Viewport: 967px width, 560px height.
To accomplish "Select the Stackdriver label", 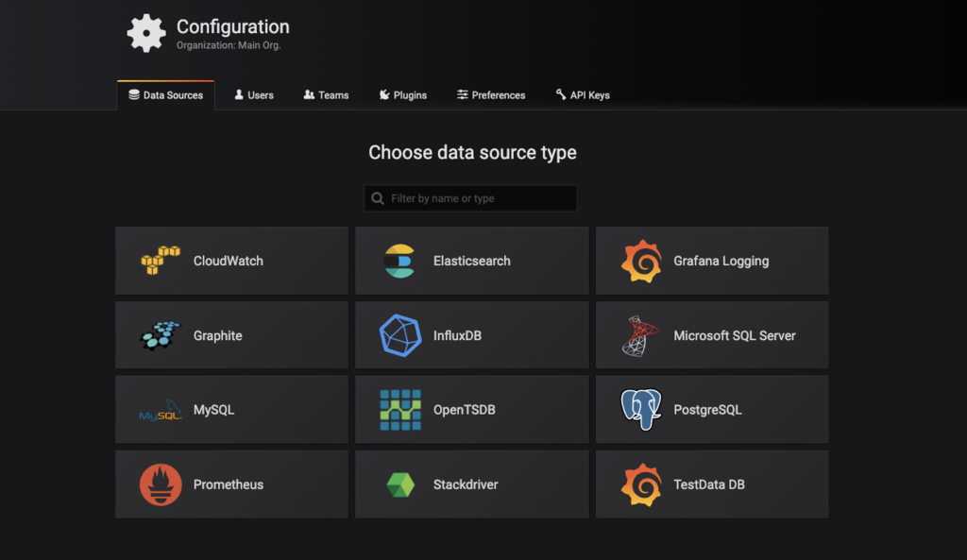I will coord(465,484).
